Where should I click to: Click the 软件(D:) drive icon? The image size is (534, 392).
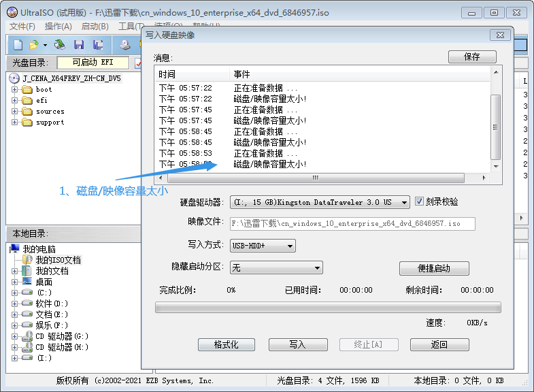[27, 303]
